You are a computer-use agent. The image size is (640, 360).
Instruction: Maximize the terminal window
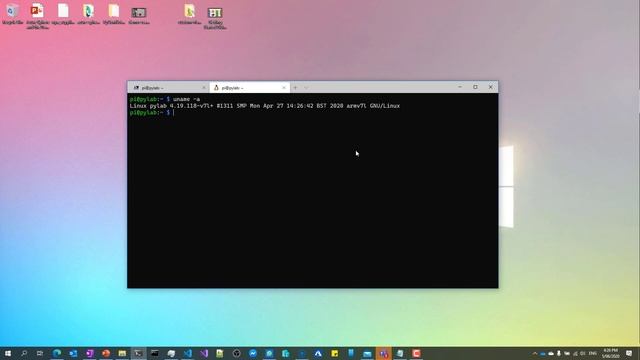(475, 87)
